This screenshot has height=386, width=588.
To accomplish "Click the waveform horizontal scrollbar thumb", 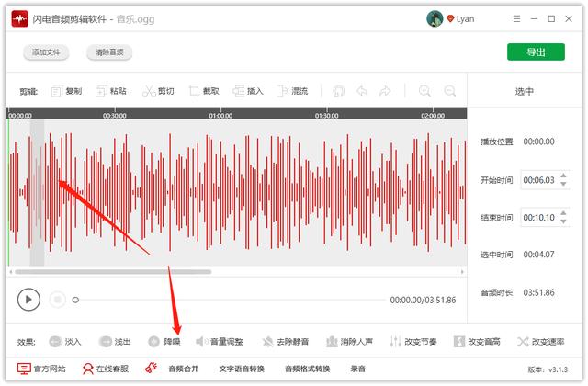I will 113,272.
